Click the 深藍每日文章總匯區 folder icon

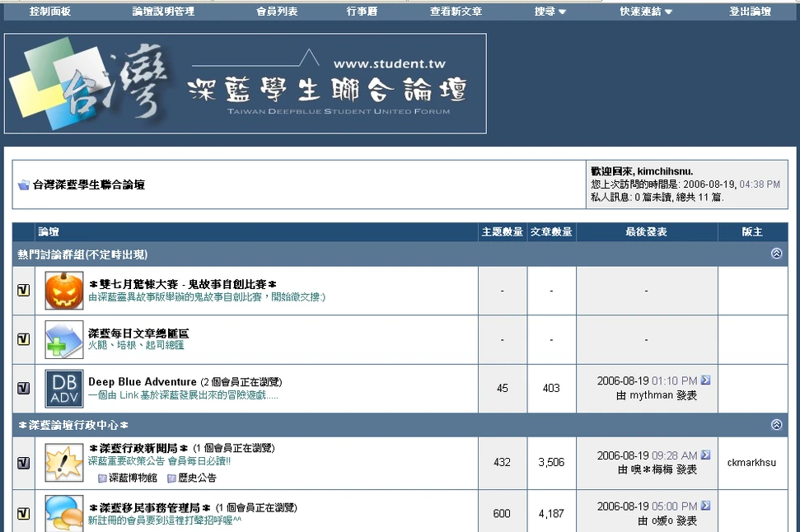[x=64, y=339]
